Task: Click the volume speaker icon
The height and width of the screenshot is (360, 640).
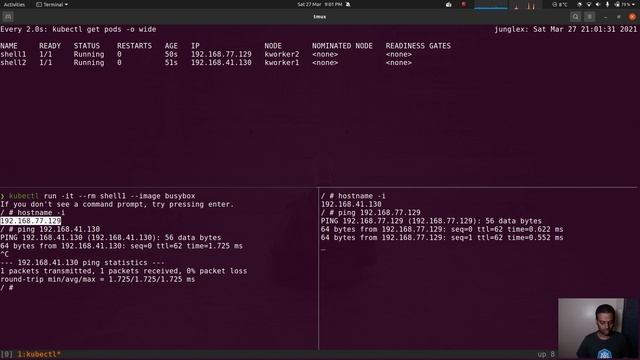Action: tap(598, 4)
